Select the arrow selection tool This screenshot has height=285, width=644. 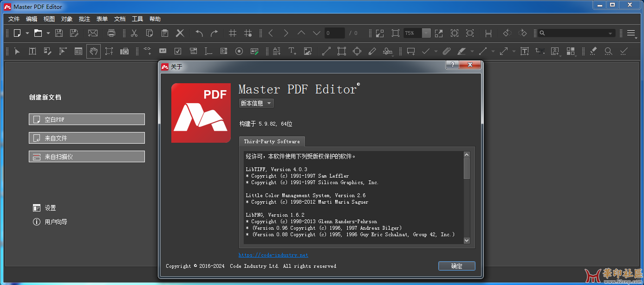pyautogui.click(x=17, y=51)
